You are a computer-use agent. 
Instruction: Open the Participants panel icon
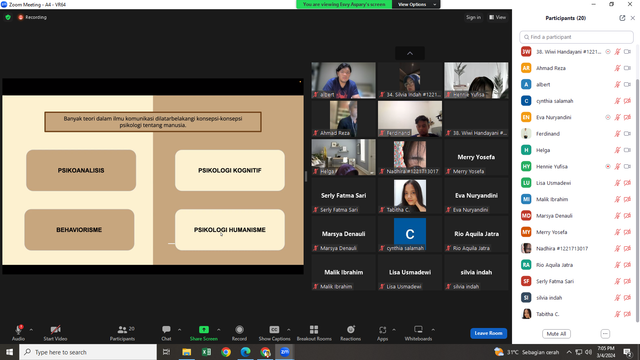(x=122, y=330)
